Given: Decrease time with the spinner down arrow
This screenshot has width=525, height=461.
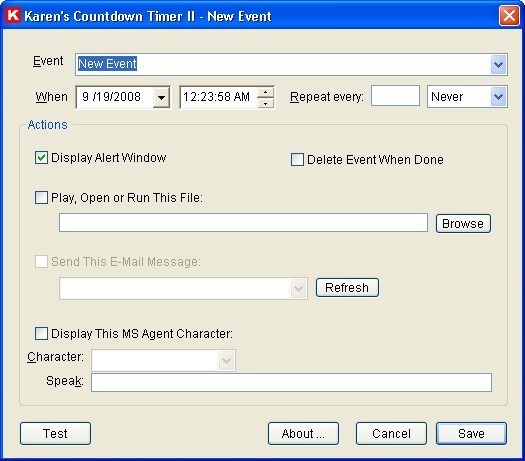Looking at the screenshot, I should (266, 103).
